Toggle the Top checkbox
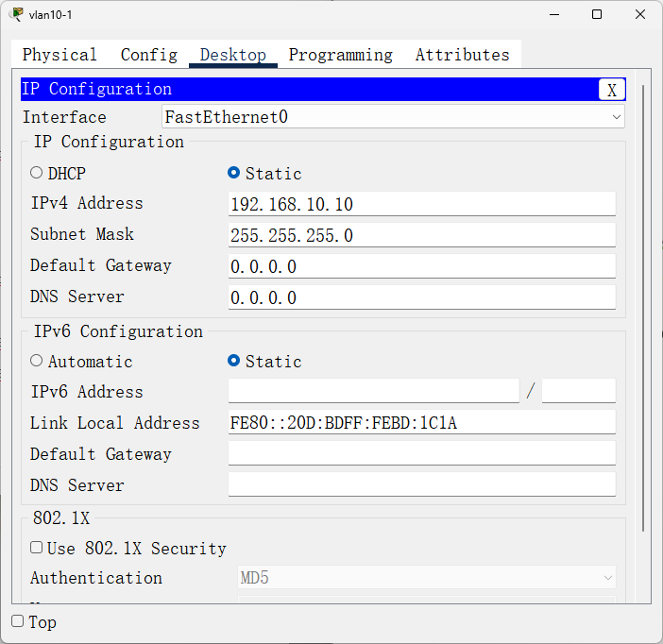The height and width of the screenshot is (644, 663). click(18, 621)
